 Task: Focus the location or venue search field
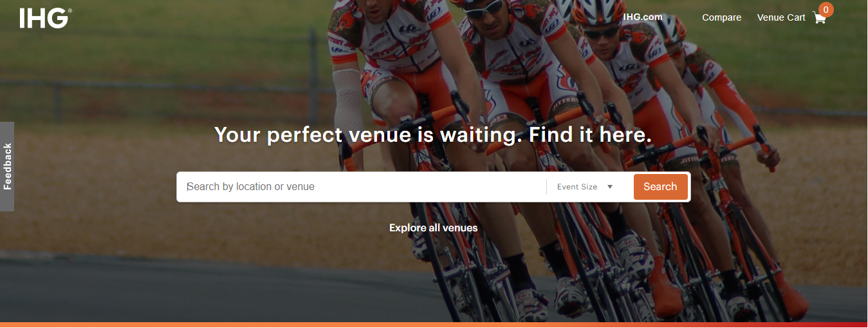point(364,187)
